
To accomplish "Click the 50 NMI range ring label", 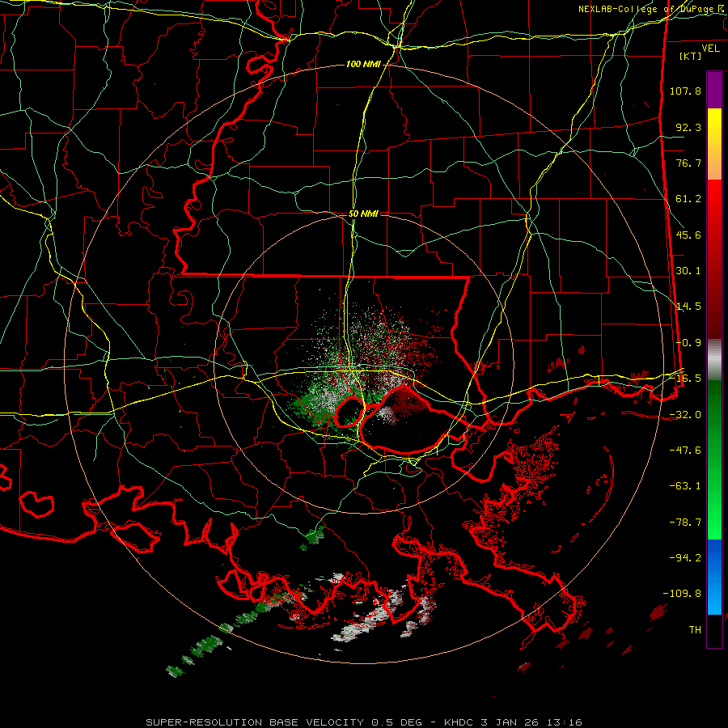I will click(363, 214).
